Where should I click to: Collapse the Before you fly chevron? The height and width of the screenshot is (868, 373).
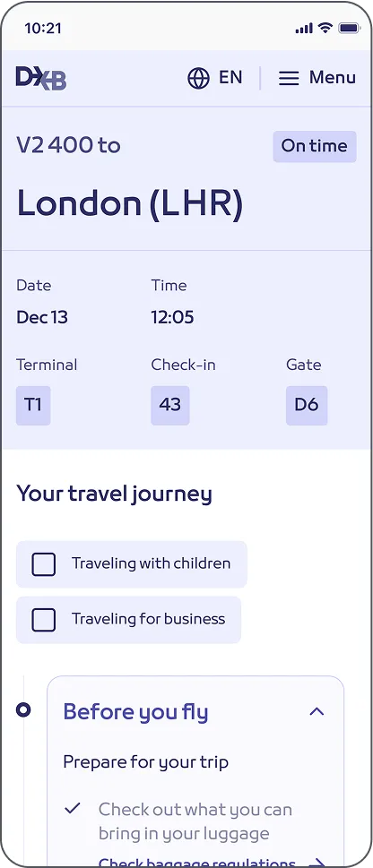317,711
